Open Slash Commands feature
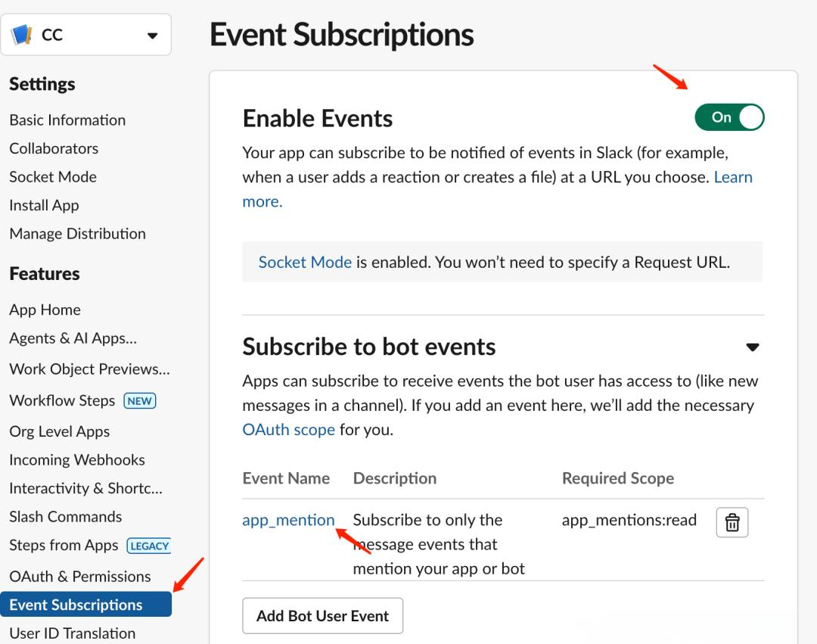Screen dimensions: 817x644 (x=66, y=516)
